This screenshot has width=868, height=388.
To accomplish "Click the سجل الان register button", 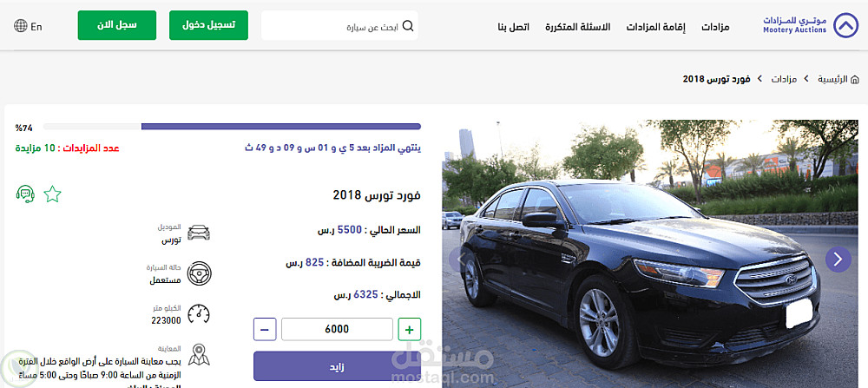I will [117, 25].
